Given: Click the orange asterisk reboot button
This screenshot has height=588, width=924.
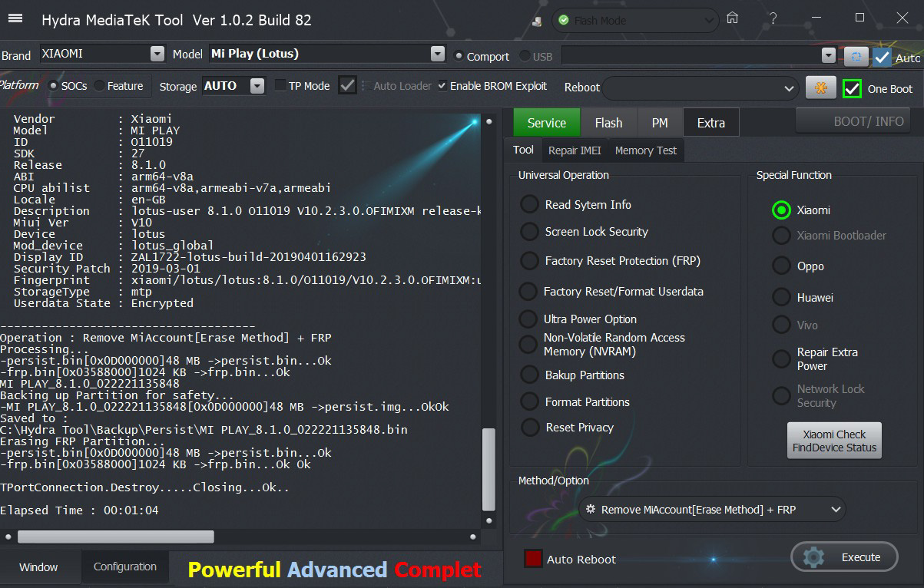Looking at the screenshot, I should tap(820, 88).
